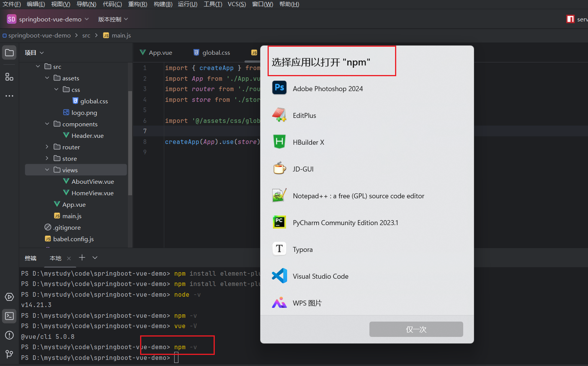The image size is (588, 366).
Task: Open the VCS(S) menu
Action: 237,4
